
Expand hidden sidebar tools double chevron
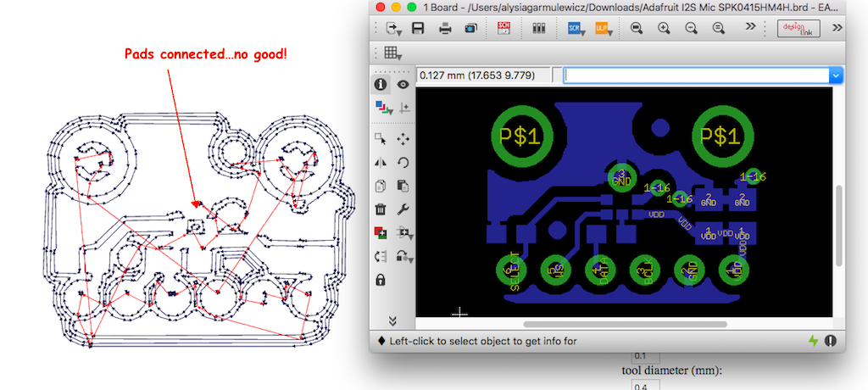392,320
